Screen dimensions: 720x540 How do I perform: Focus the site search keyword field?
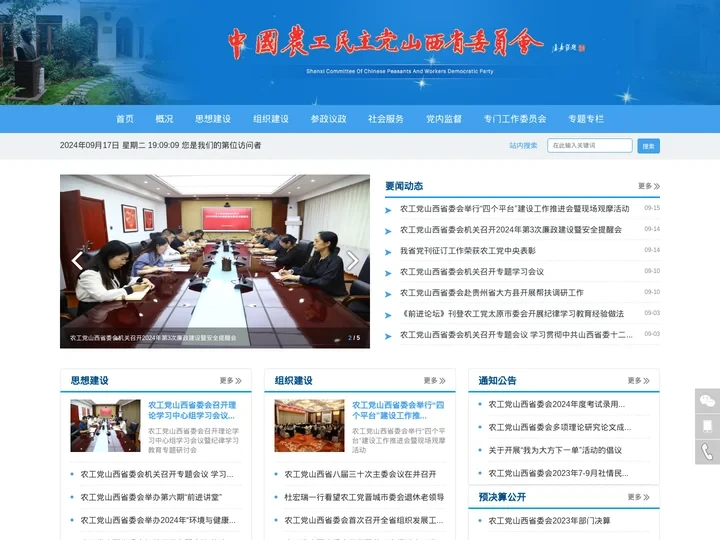pyautogui.click(x=590, y=146)
